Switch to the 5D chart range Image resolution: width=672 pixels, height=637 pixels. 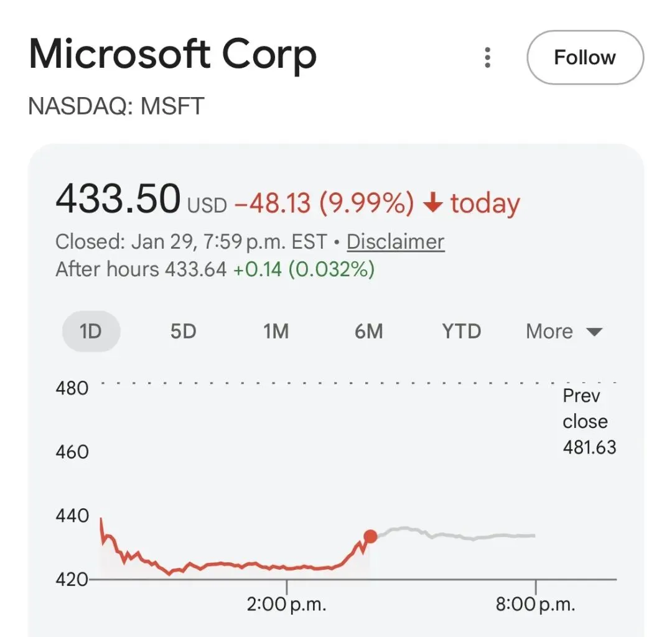pyautogui.click(x=184, y=331)
